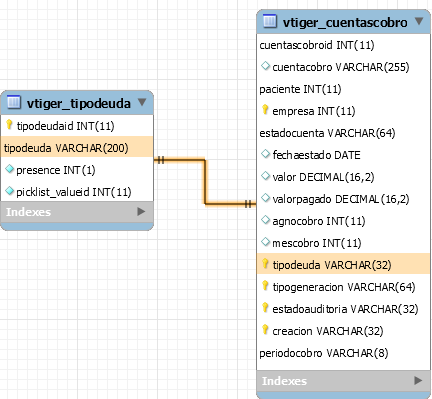Select the tipodeuda VARCHAR(32) column row
The width and height of the screenshot is (432, 399).
(x=343, y=264)
